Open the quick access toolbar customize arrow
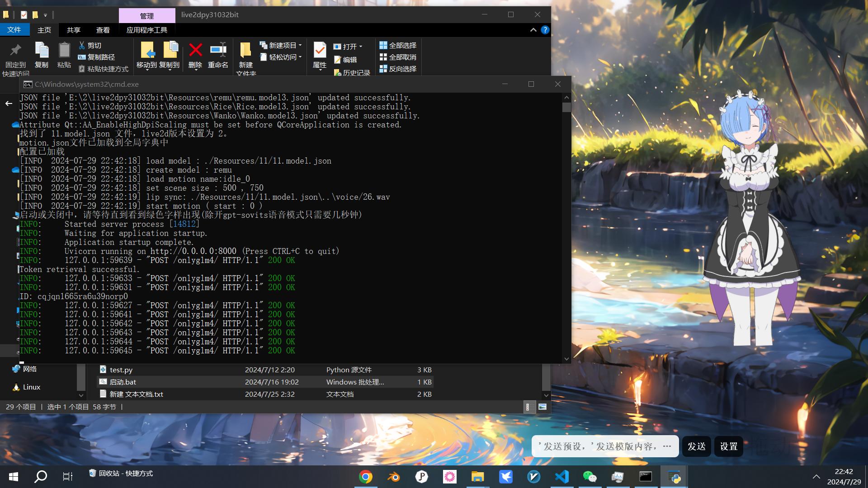868x488 pixels. (x=45, y=15)
